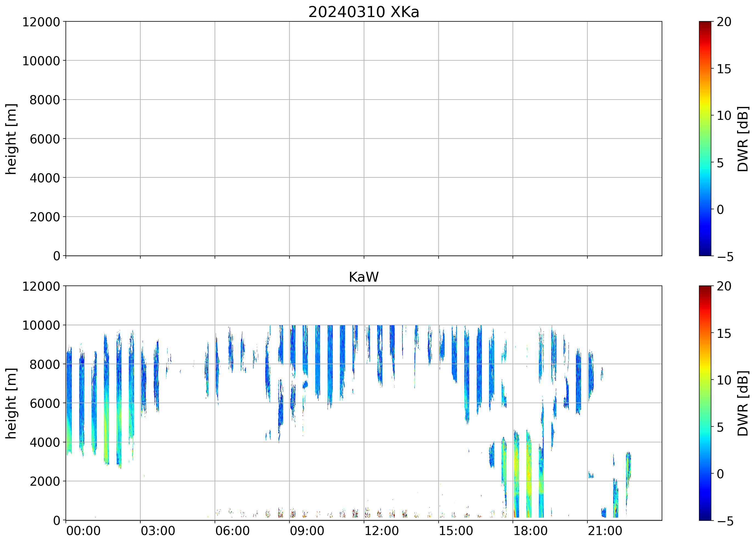The width and height of the screenshot is (756, 543).
Task: Click top colorbar 'DWR [dB]' label
Action: coord(743,139)
